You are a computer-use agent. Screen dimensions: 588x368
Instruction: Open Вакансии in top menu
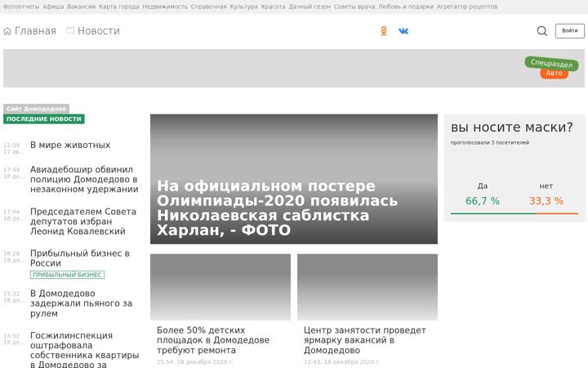[82, 7]
